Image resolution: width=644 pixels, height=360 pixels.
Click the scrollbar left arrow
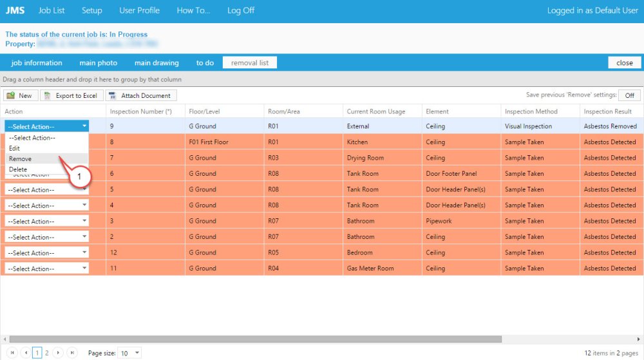coord(5,339)
